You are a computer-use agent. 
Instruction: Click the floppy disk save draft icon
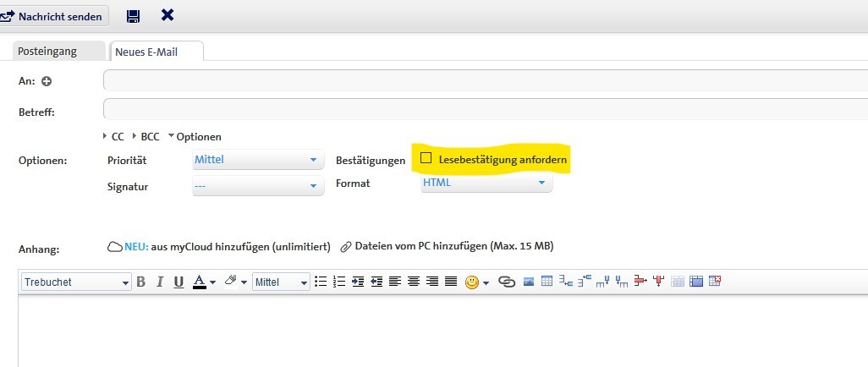point(133,16)
